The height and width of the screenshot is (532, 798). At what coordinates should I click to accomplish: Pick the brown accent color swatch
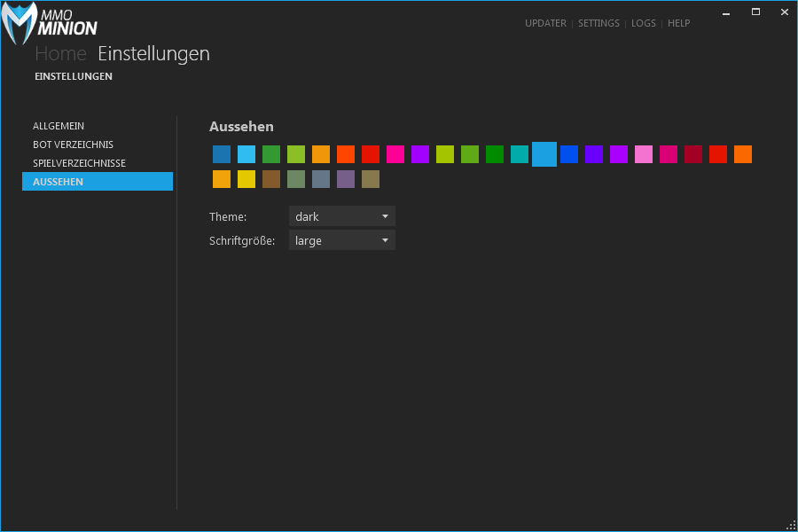(271, 179)
